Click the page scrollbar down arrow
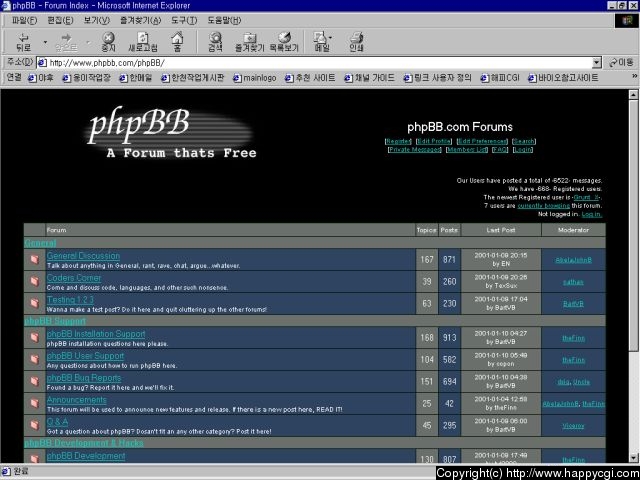Screen dimensions: 640x480 point(633,458)
